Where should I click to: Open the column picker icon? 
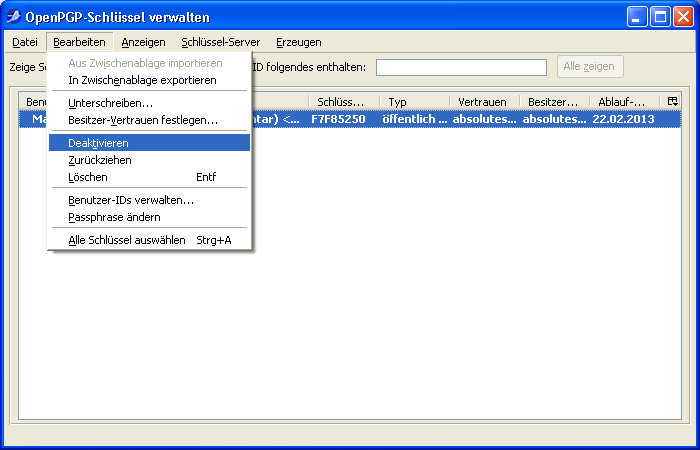tap(672, 101)
